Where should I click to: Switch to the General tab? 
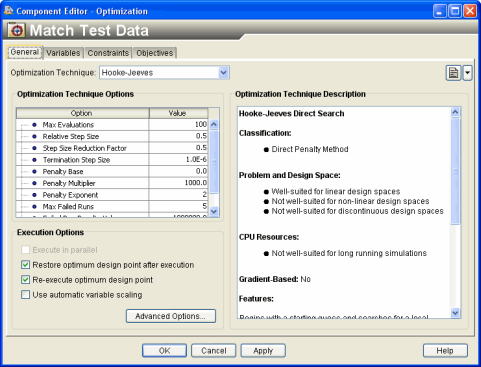25,52
